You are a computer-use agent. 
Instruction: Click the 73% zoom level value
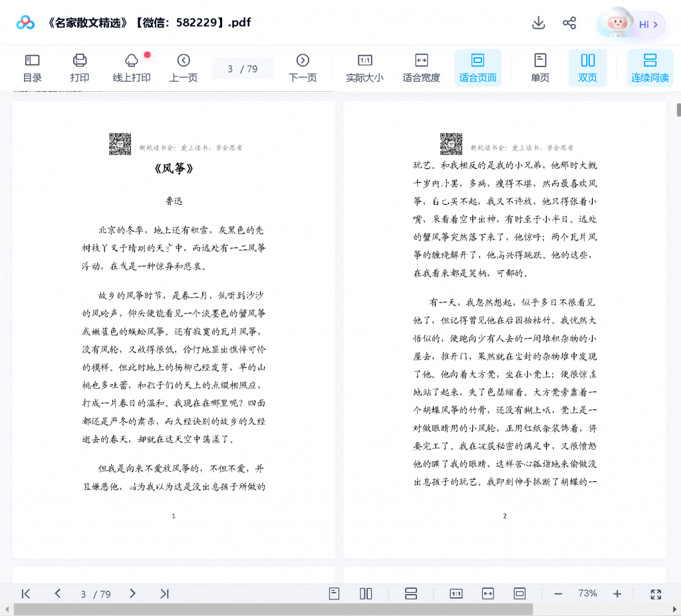(x=587, y=593)
